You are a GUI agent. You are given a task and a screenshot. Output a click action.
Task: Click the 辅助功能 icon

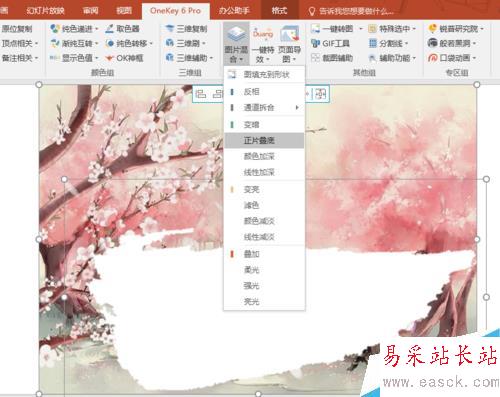tap(373, 58)
